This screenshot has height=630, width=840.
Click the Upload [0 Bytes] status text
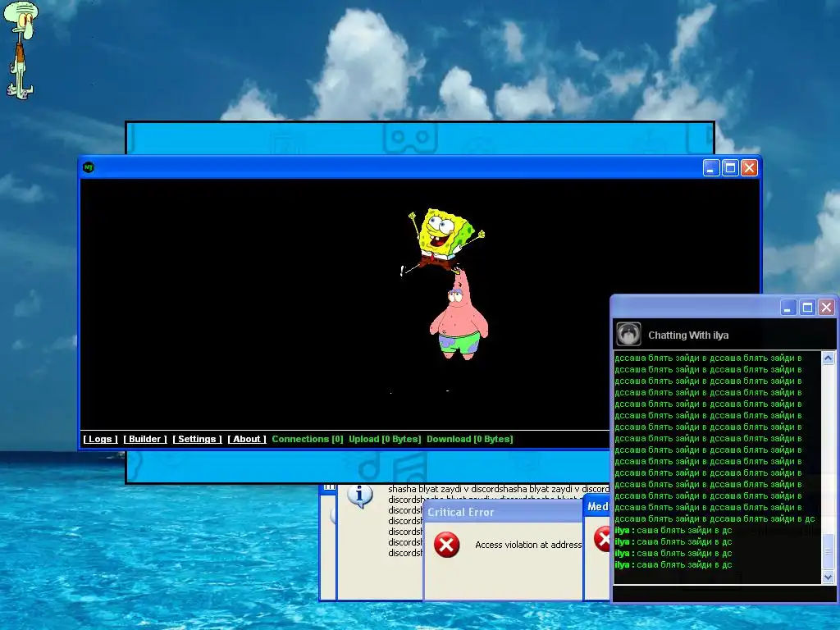385,439
